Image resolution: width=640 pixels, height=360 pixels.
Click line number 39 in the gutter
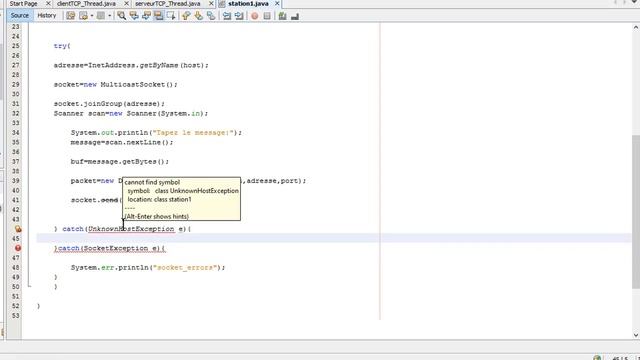(x=16, y=181)
